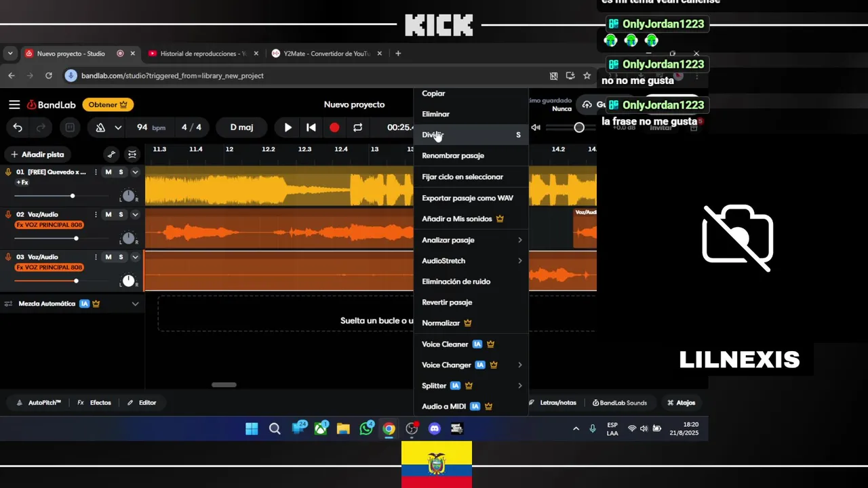Click the microphone icon of track 03
This screenshot has height=488, width=868.
tap(8, 257)
